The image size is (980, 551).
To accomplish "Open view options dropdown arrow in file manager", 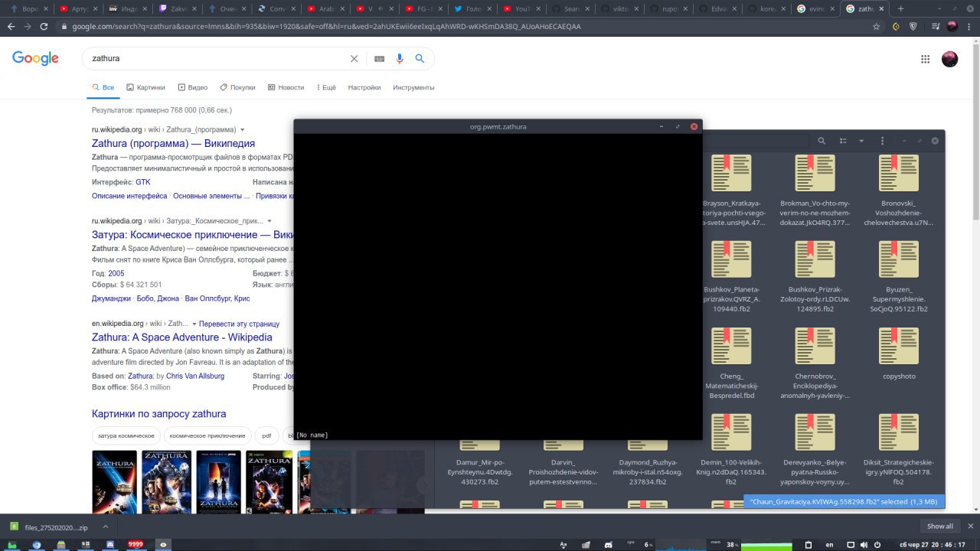I will 861,141.
